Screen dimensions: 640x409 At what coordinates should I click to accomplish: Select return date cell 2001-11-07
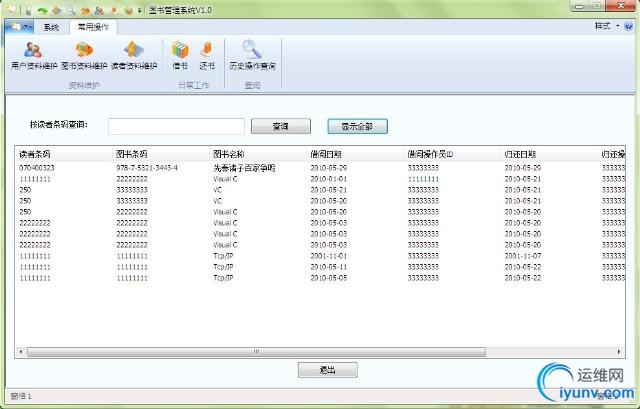click(523, 256)
